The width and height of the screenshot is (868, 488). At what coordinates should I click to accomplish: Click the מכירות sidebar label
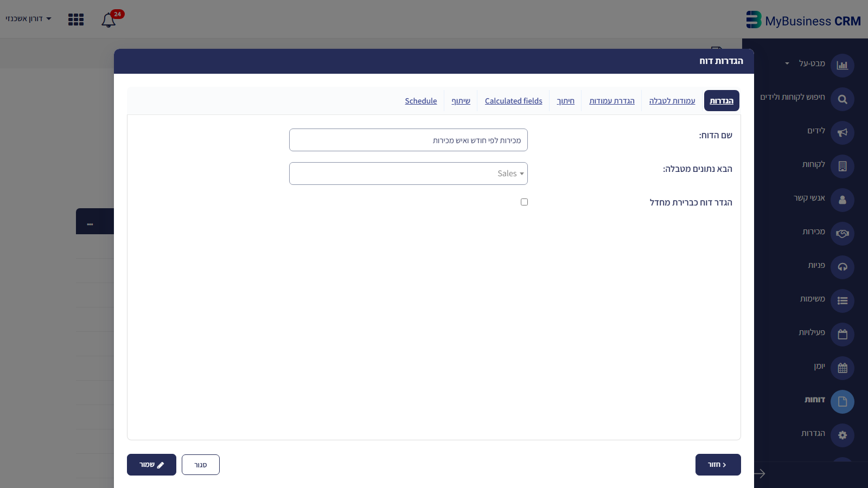coord(814,232)
